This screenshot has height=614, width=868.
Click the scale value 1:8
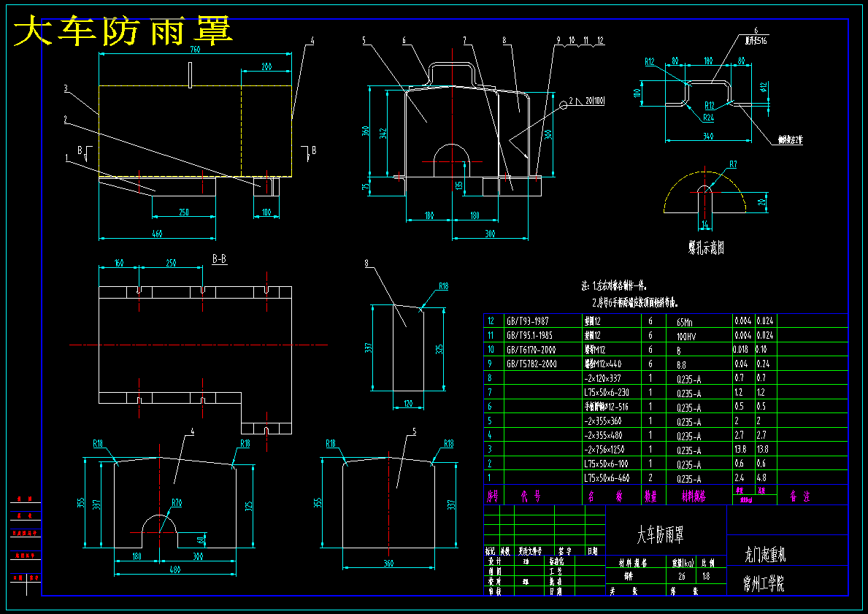coord(706,576)
